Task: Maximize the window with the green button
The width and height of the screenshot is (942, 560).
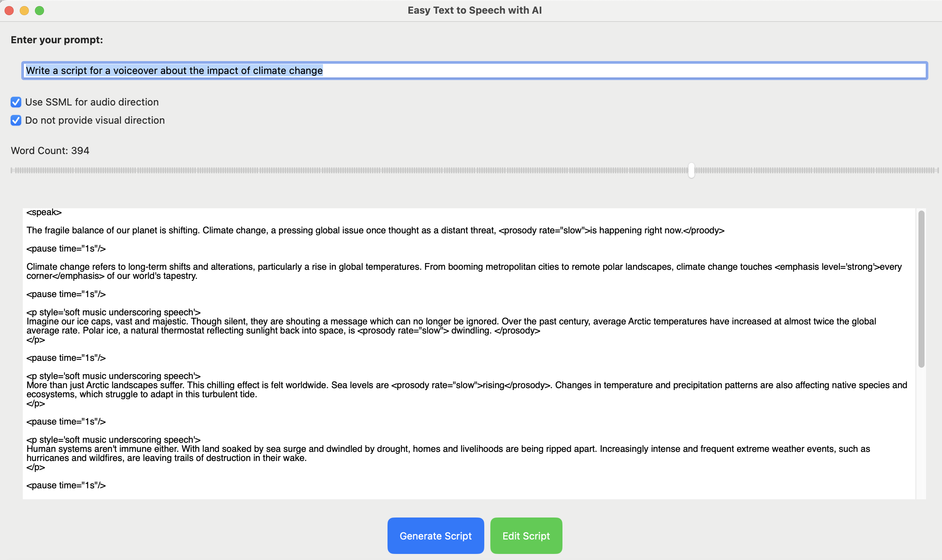Action: (39, 11)
